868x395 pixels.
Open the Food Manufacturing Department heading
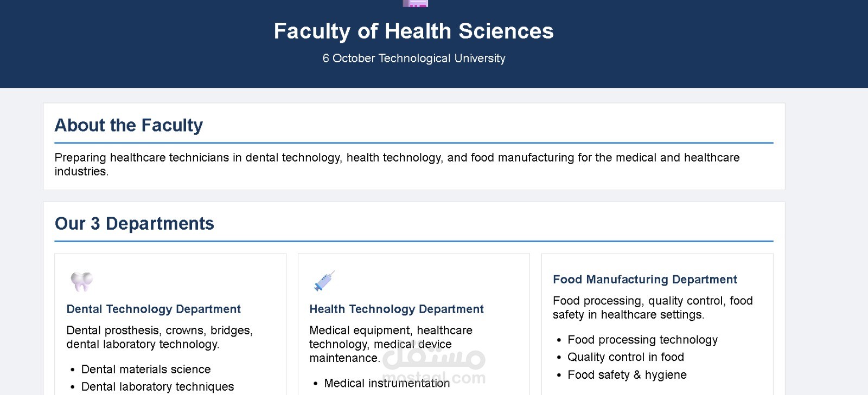coord(644,280)
